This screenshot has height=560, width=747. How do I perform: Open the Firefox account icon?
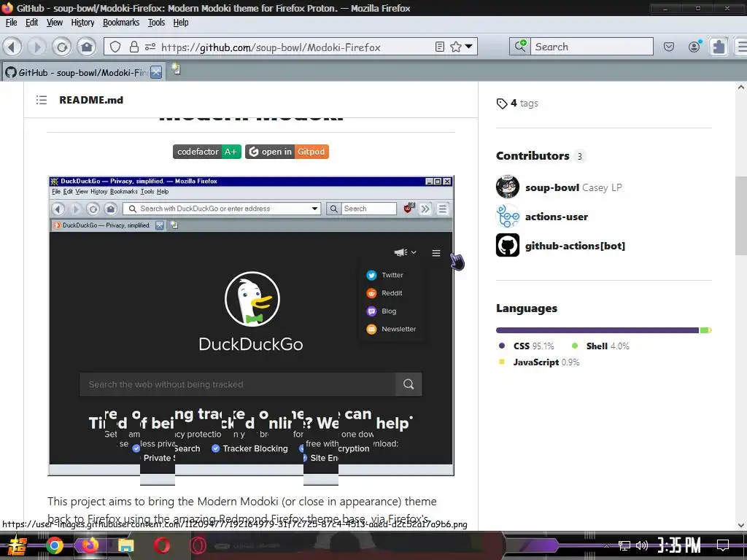pyautogui.click(x=694, y=46)
